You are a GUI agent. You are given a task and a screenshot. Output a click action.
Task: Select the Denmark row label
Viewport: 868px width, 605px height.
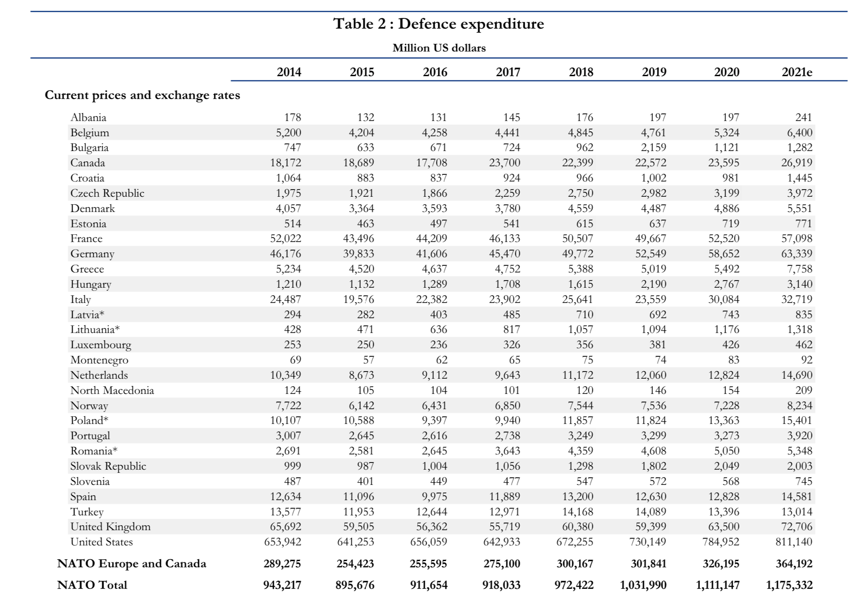[92, 208]
